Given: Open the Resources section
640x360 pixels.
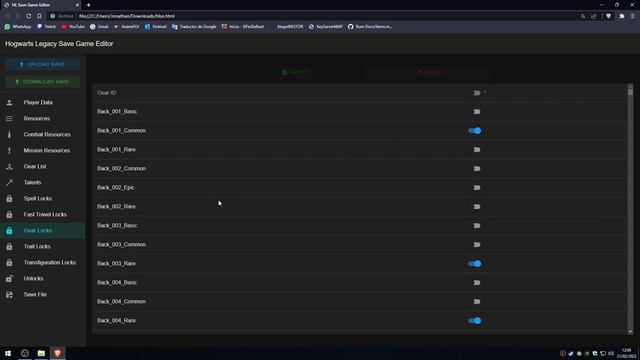Looking at the screenshot, I should click(x=42, y=118).
